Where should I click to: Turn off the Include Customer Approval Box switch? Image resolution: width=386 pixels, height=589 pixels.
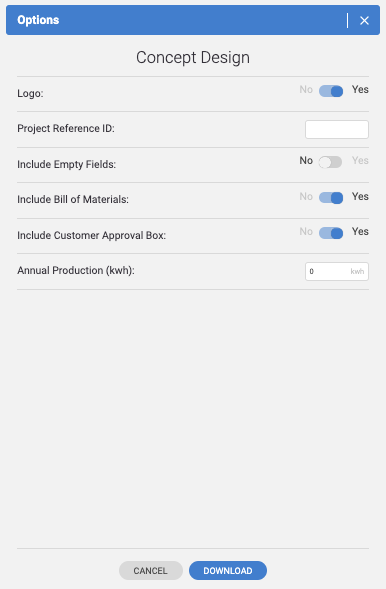click(331, 233)
